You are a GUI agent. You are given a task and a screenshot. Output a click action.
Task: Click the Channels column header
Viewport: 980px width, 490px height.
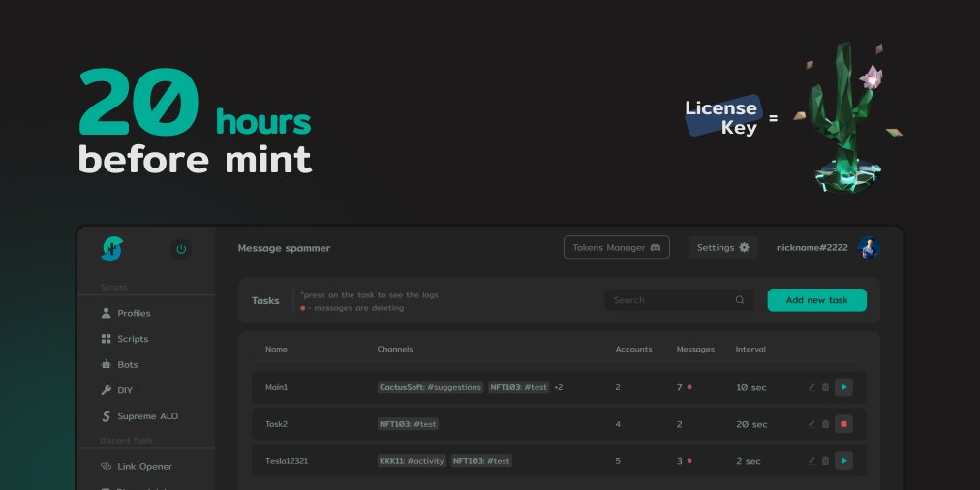395,349
